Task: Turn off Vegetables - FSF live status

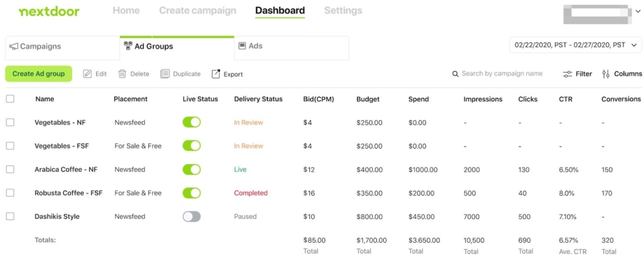Action: pos(192,146)
